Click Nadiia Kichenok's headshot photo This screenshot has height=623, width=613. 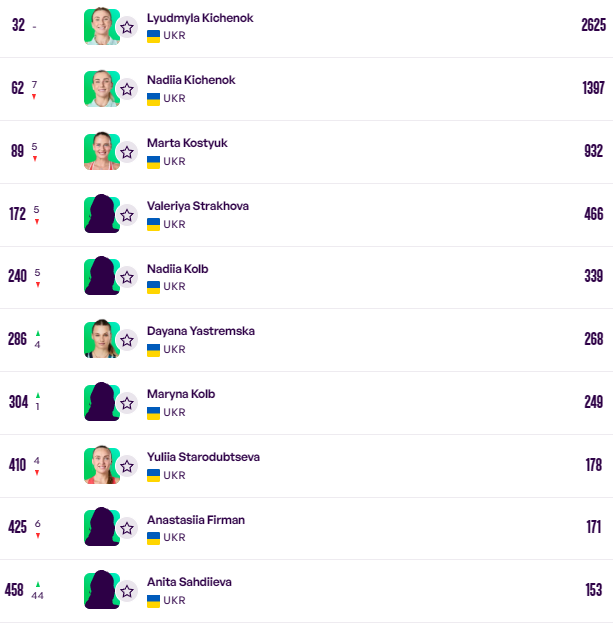[101, 89]
